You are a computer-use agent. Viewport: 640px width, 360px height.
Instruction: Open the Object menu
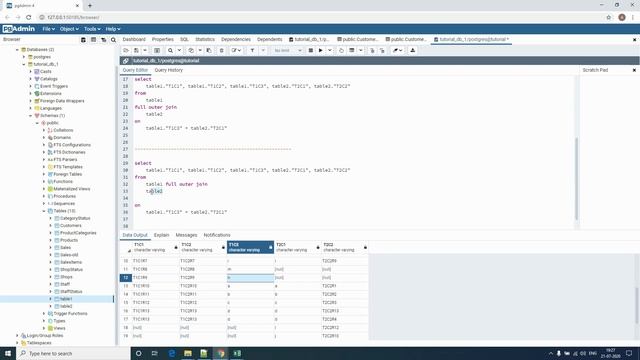point(69,29)
